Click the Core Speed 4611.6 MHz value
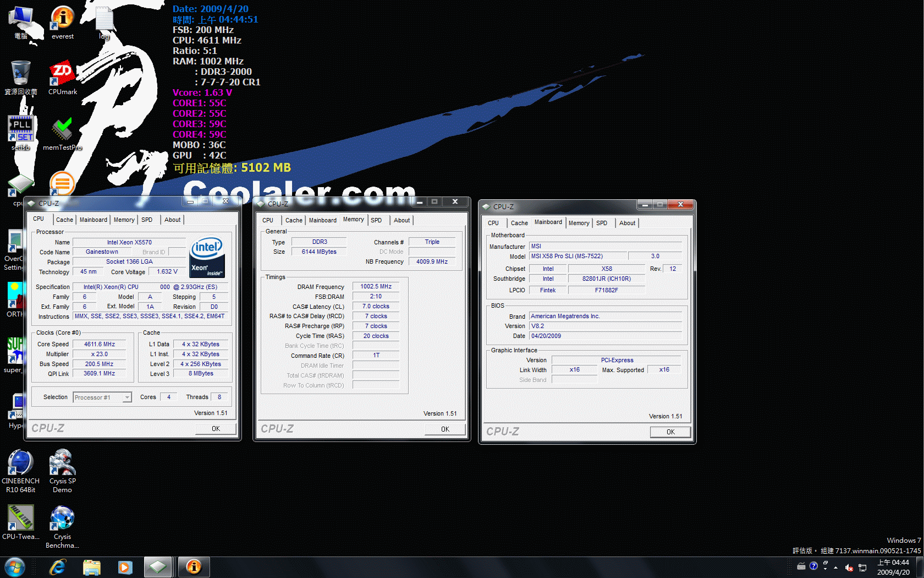This screenshot has height=578, width=924. (x=100, y=344)
